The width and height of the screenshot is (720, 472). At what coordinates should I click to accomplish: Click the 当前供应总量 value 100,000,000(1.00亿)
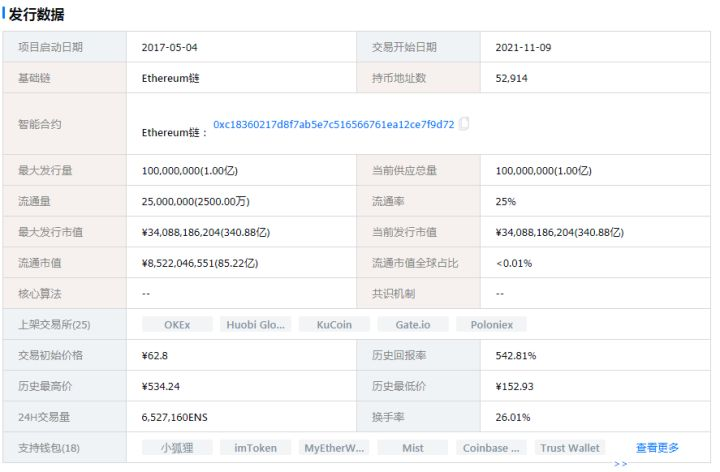tap(544, 171)
